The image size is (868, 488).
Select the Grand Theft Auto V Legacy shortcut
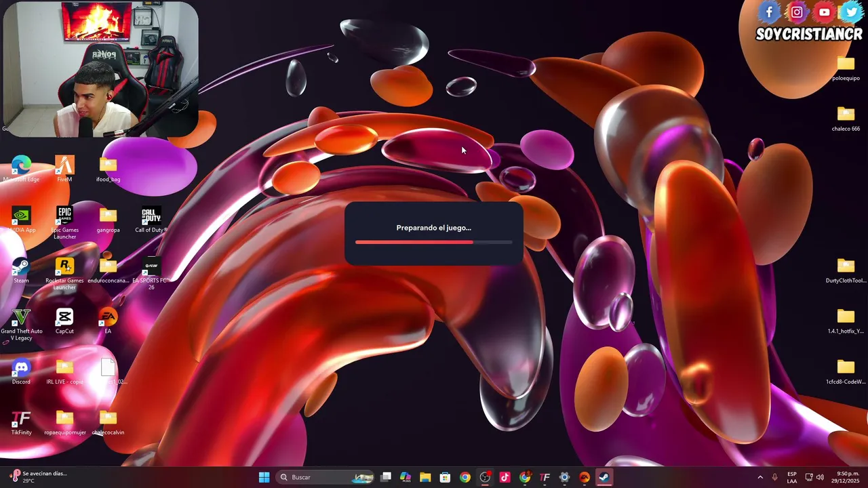click(21, 324)
